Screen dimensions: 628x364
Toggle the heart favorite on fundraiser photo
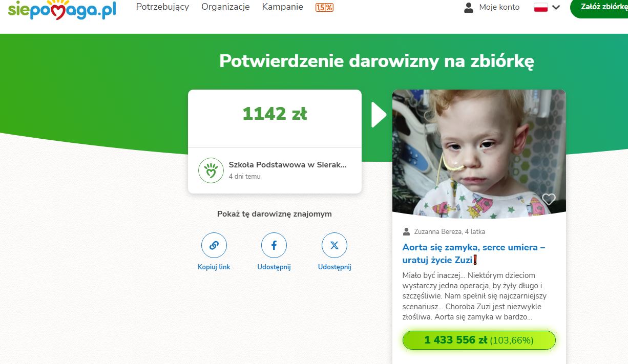point(549,199)
